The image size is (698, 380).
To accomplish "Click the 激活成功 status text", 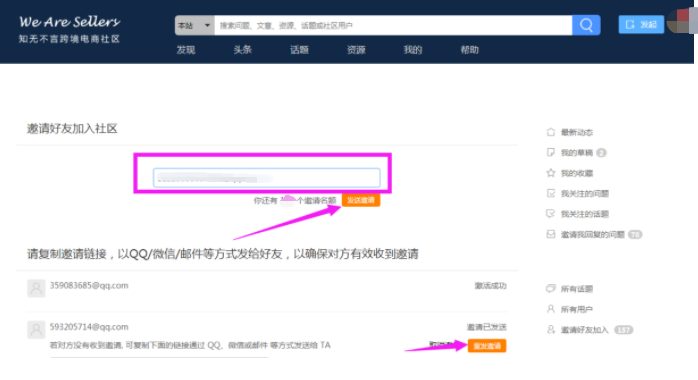I will tap(491, 286).
